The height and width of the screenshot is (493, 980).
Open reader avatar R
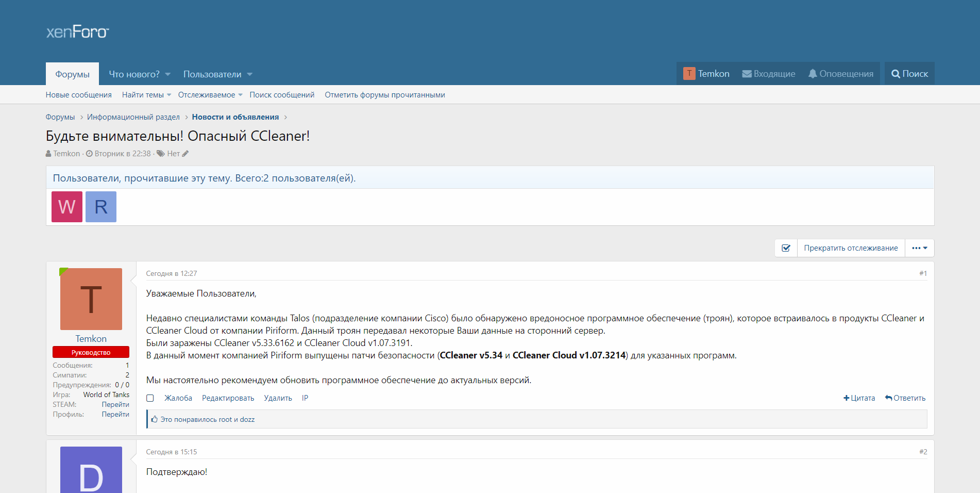tap(101, 207)
